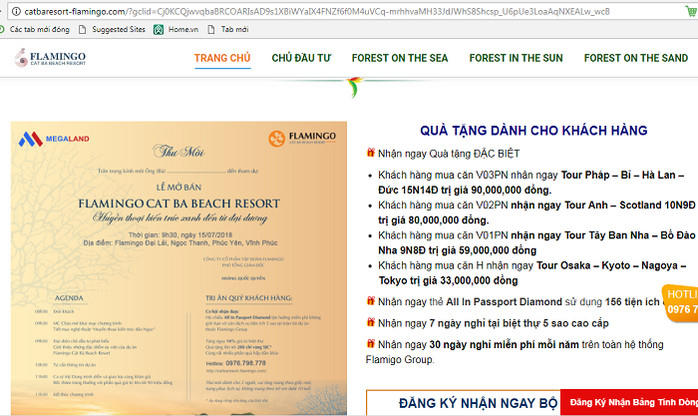The image size is (698, 416).
Task: Click the Flamingo Cat Ba Beach Resort logo
Action: 50,58
